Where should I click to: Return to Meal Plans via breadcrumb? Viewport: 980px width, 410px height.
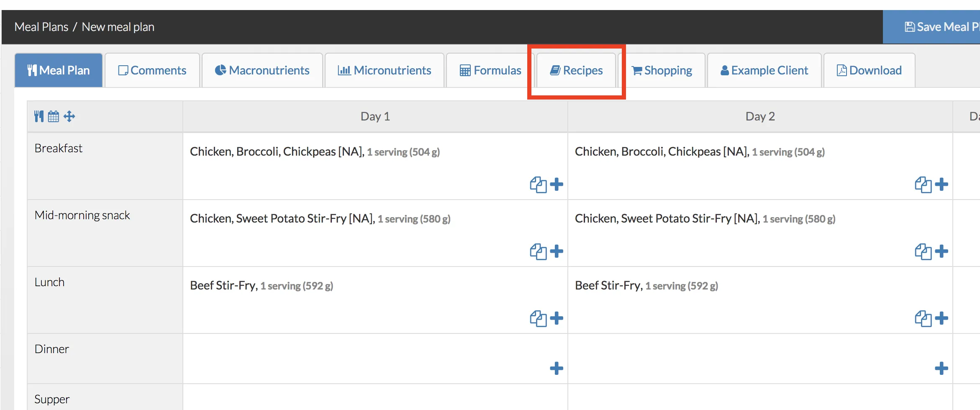click(x=41, y=26)
